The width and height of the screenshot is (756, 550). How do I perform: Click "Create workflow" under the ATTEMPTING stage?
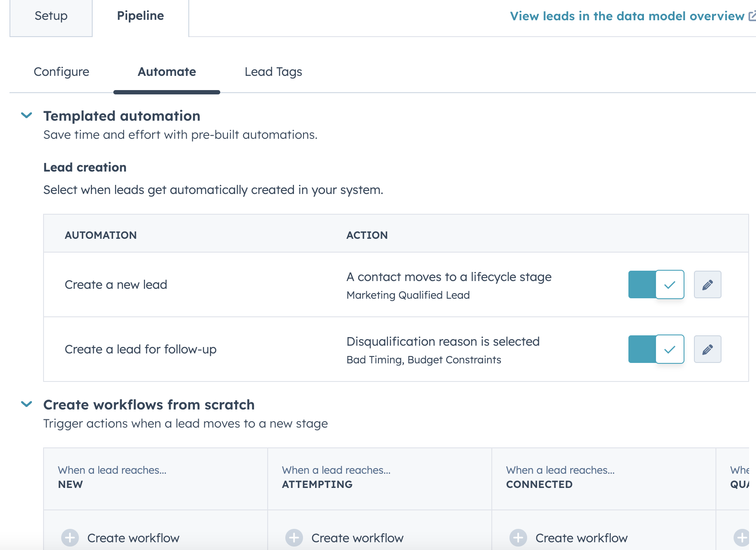click(357, 537)
